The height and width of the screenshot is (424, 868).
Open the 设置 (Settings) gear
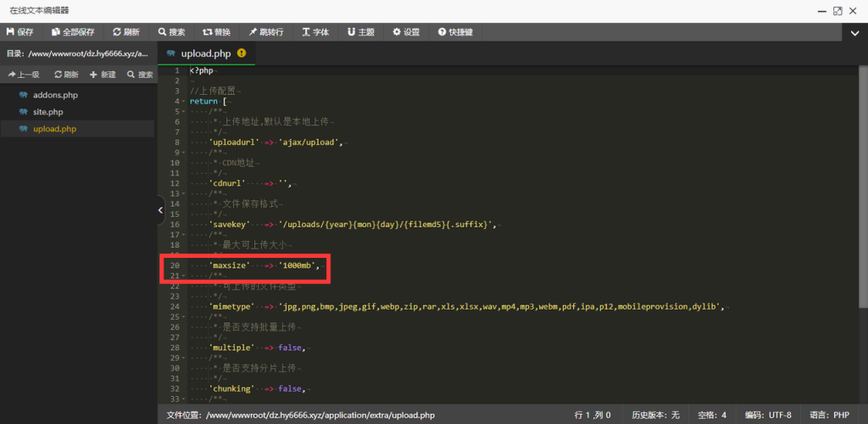coord(406,32)
